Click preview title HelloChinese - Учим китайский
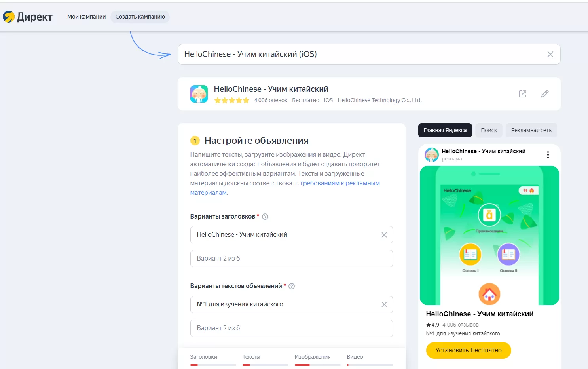This screenshot has height=369, width=588. tap(480, 314)
